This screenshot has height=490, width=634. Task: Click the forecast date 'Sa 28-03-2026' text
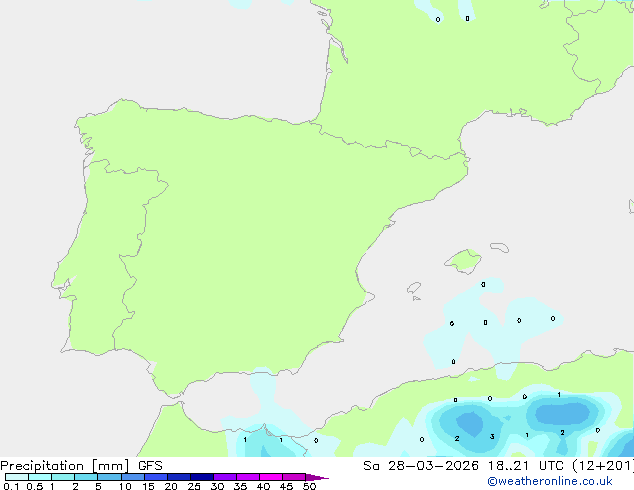[x=421, y=466]
